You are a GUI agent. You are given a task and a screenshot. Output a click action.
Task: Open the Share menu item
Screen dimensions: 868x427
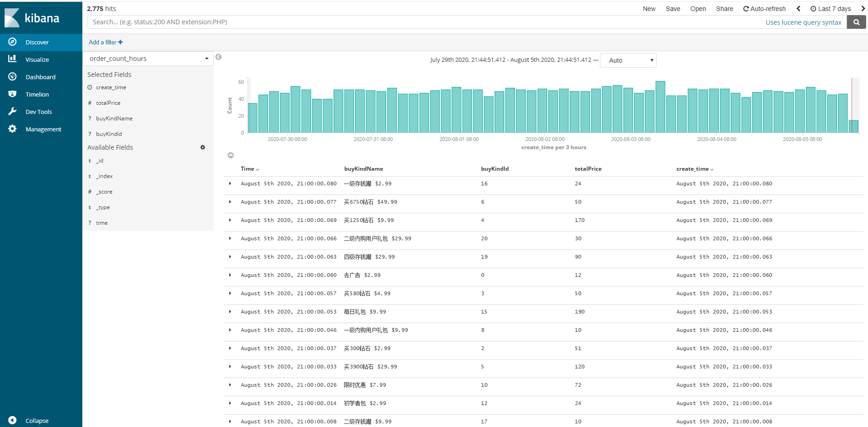(x=724, y=9)
